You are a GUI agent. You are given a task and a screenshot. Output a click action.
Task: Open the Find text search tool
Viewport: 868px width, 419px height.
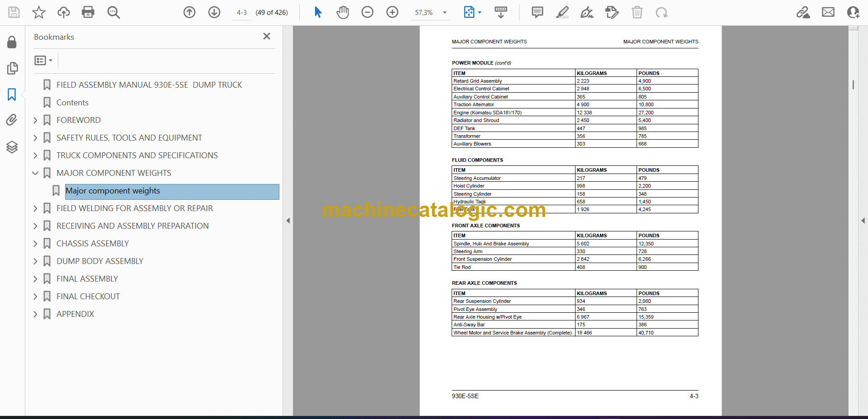click(x=113, y=12)
